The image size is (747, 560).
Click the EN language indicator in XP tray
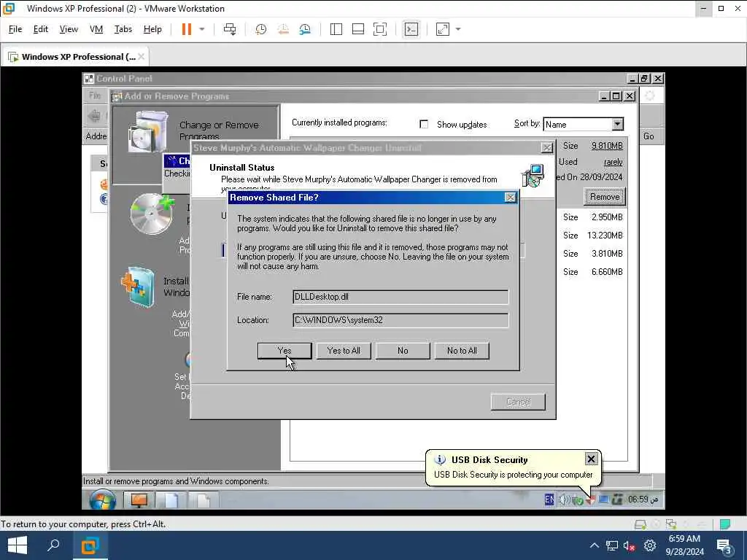[x=549, y=499]
